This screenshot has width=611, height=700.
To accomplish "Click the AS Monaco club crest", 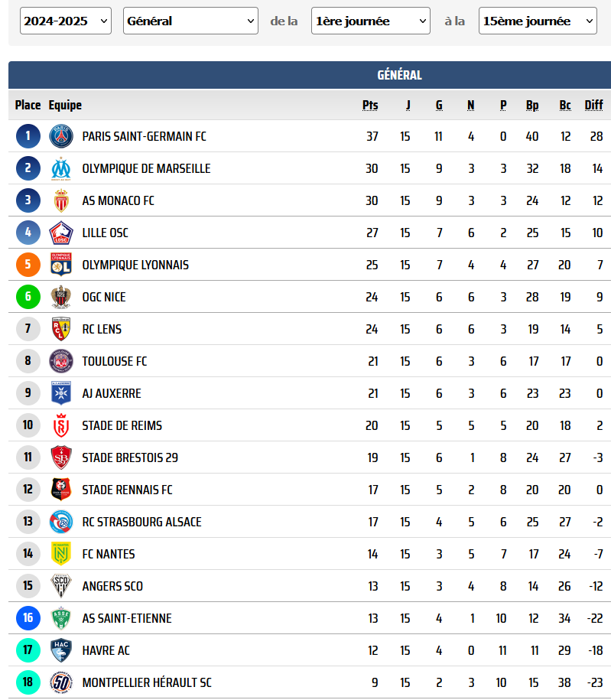I will (x=61, y=200).
